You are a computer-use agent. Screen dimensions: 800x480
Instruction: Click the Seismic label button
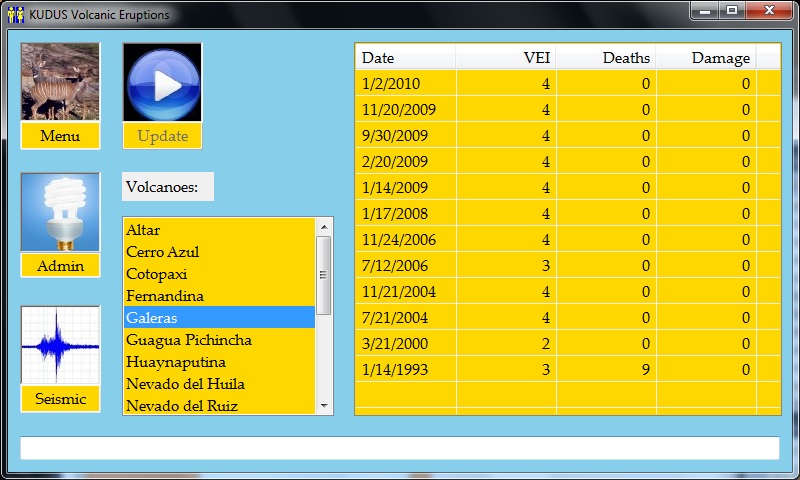point(60,399)
